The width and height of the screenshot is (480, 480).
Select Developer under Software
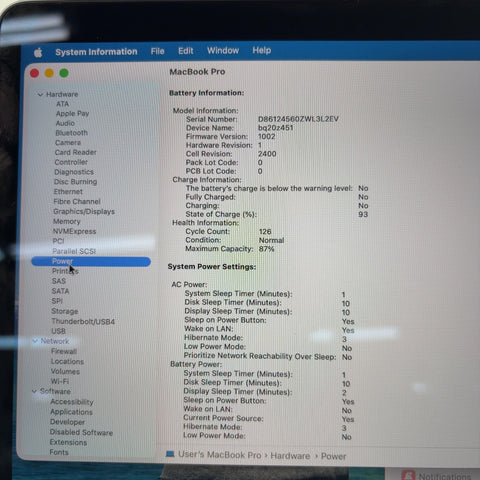67,422
